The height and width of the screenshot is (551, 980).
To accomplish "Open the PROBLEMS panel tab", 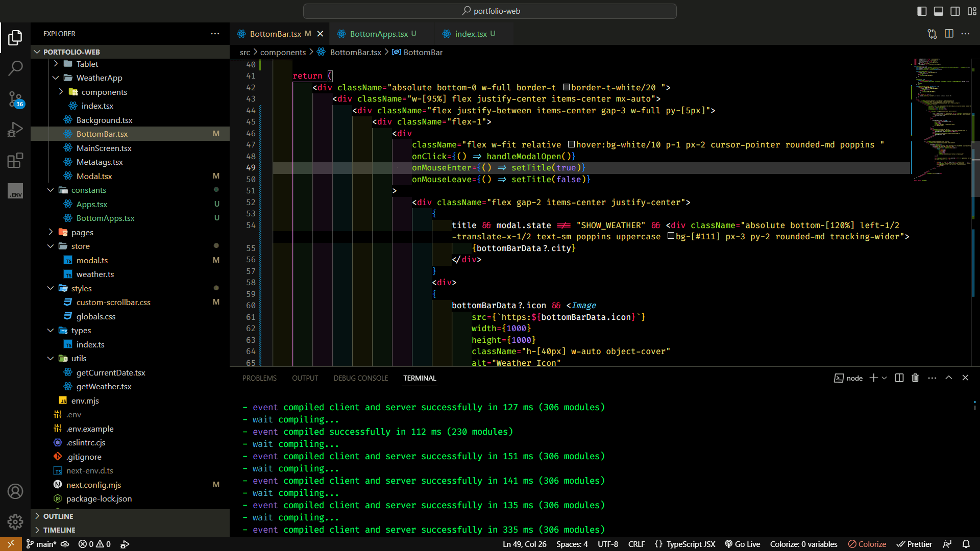I will (259, 378).
